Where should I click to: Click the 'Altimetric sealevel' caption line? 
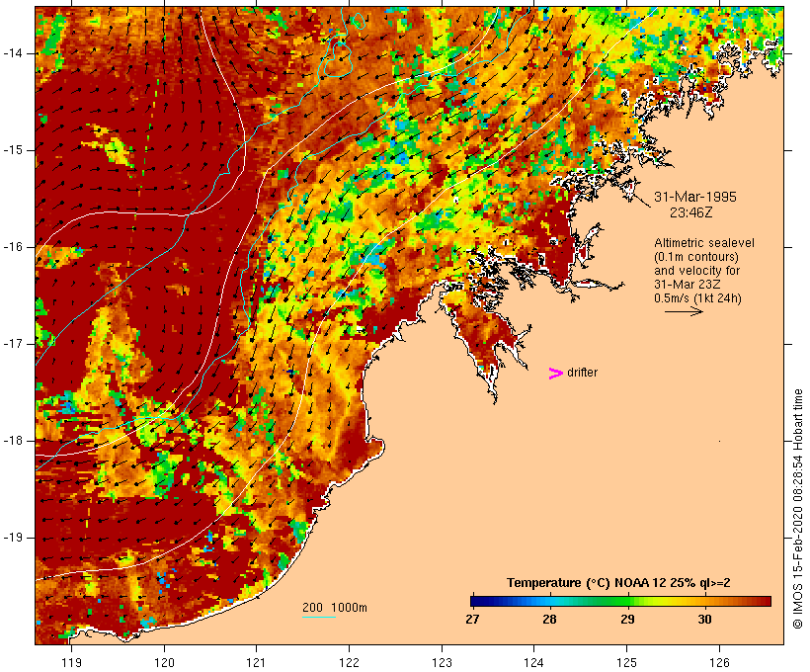tap(704, 243)
